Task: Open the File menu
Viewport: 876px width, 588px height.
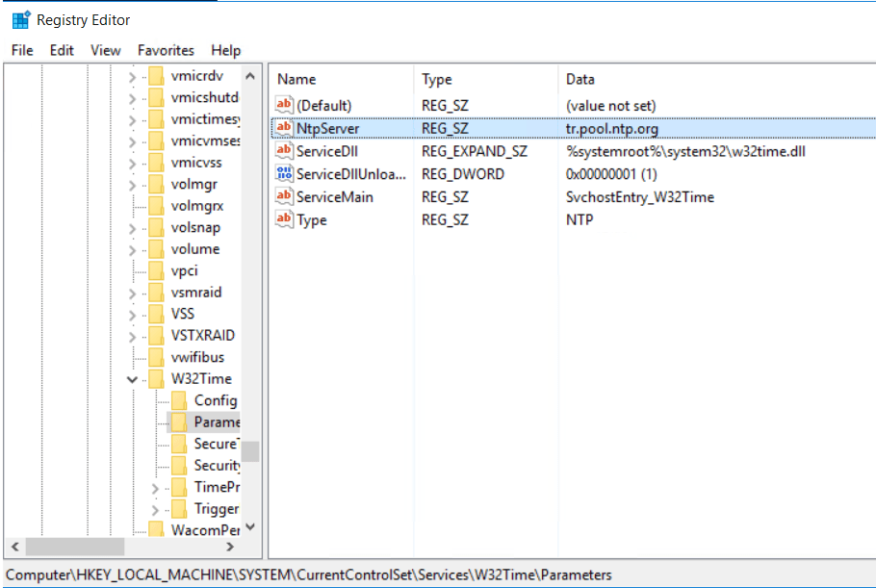Action: pyautogui.click(x=22, y=50)
